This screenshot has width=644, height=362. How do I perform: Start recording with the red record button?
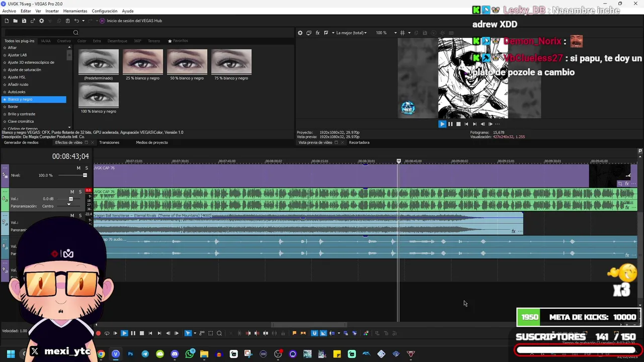pyautogui.click(x=98, y=333)
